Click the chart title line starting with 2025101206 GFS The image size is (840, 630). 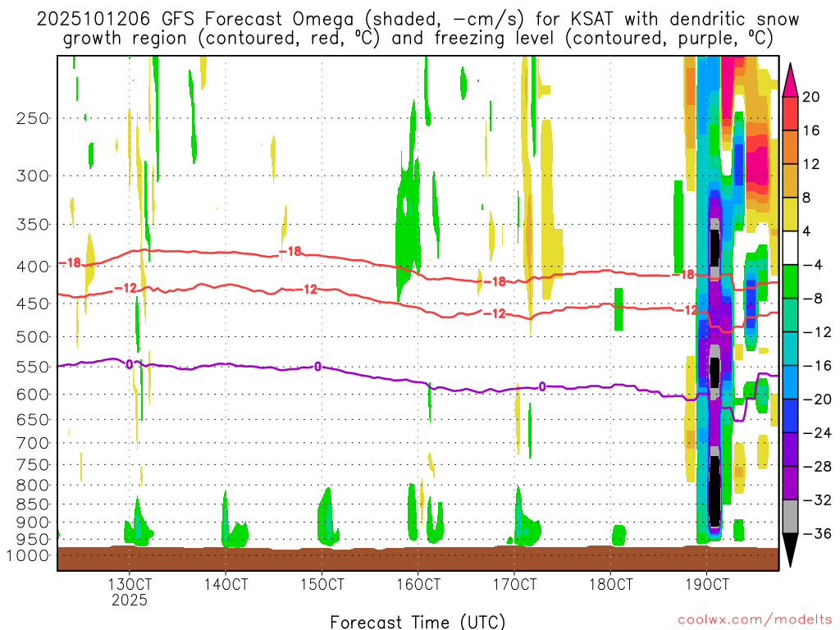pyautogui.click(x=418, y=20)
